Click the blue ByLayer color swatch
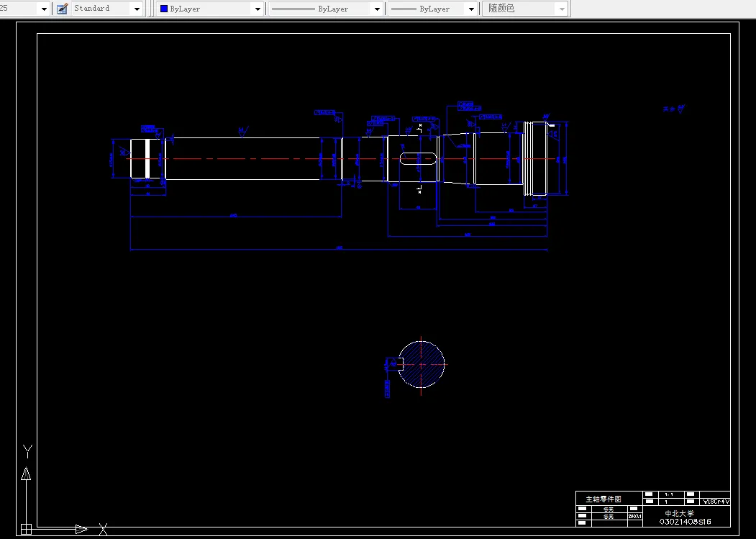The height and width of the screenshot is (539, 756). pyautogui.click(x=164, y=9)
